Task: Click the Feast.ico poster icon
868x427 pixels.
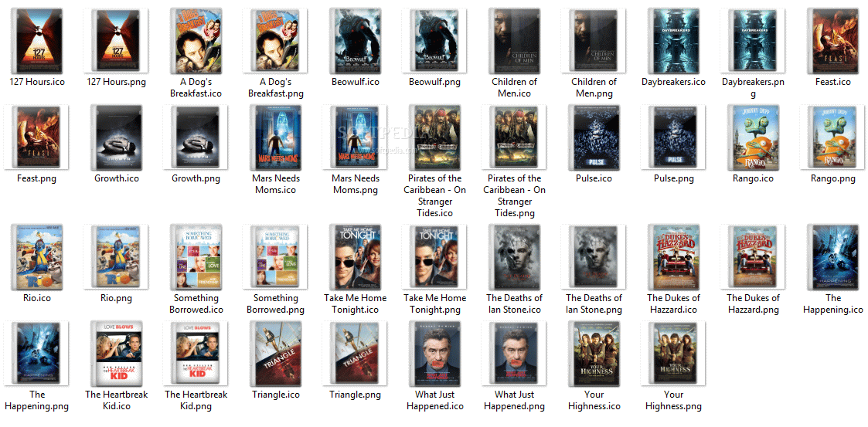Action: 833,40
